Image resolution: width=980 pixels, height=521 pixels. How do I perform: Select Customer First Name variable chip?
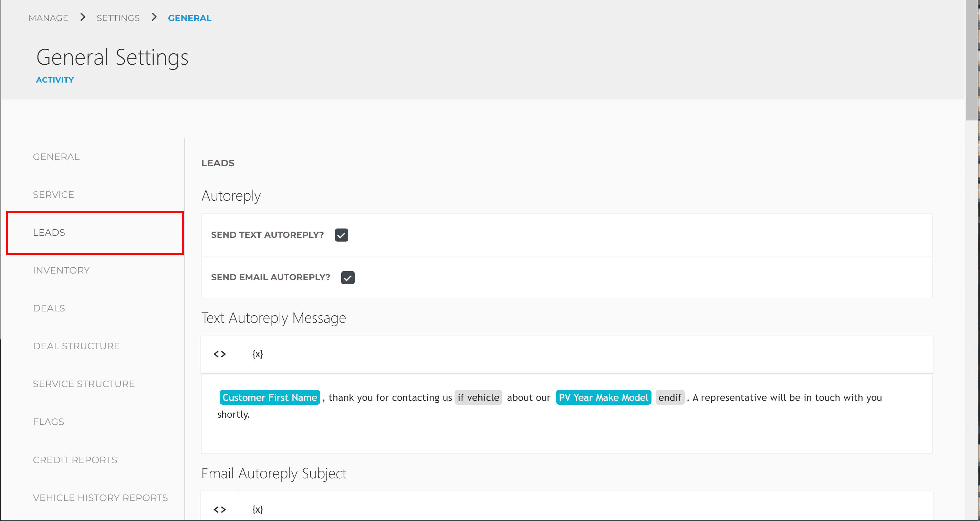[x=269, y=397]
